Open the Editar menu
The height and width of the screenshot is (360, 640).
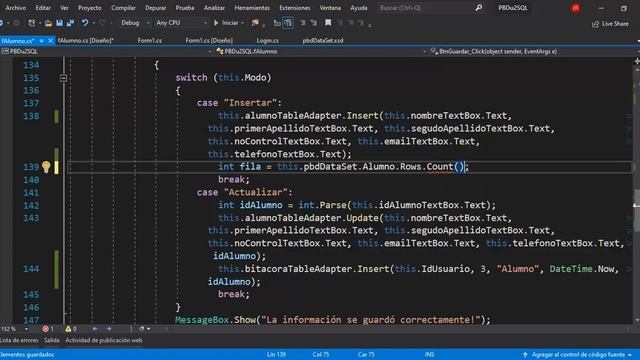[x=43, y=8]
